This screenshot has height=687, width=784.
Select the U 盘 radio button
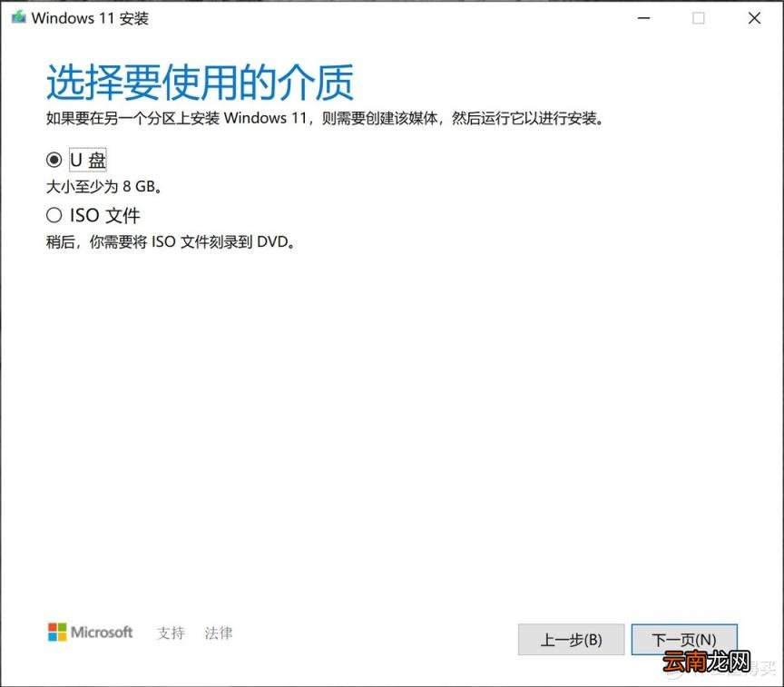tap(54, 160)
